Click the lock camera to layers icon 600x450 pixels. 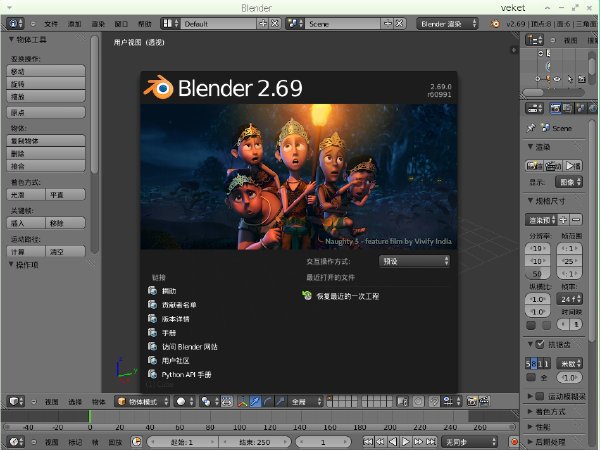pyautogui.click(x=402, y=401)
